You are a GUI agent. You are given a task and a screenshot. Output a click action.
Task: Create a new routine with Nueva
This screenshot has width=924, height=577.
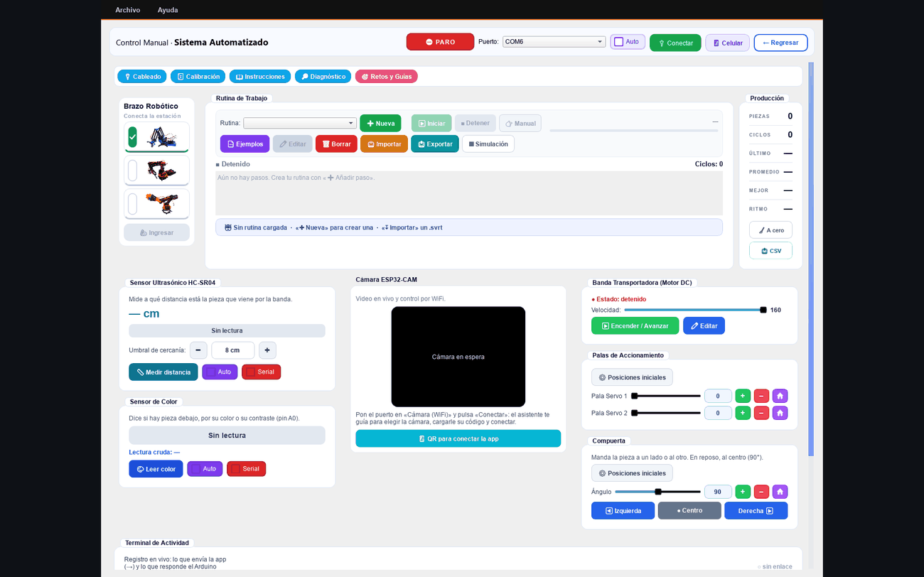pos(380,123)
